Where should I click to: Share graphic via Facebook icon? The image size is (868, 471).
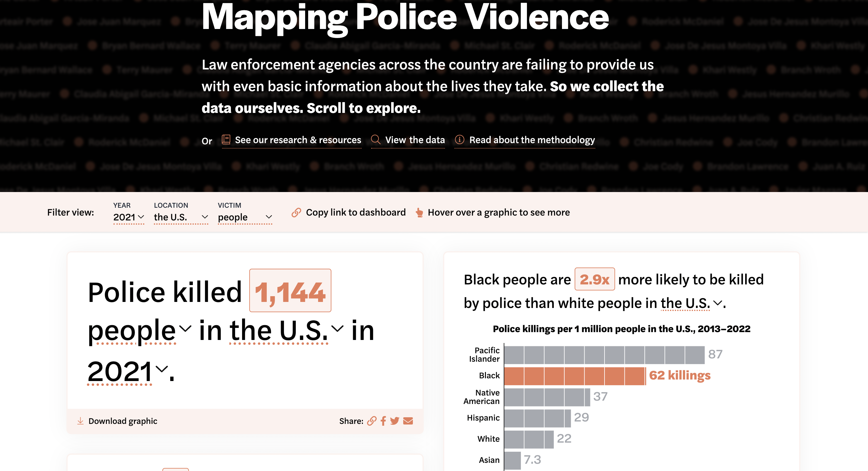pos(383,421)
